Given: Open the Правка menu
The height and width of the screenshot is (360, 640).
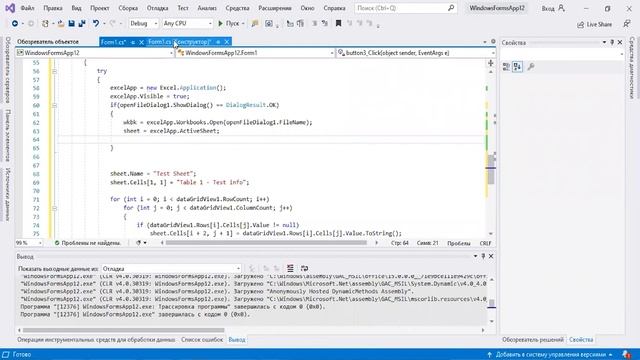Looking at the screenshot, I should 53,8.
